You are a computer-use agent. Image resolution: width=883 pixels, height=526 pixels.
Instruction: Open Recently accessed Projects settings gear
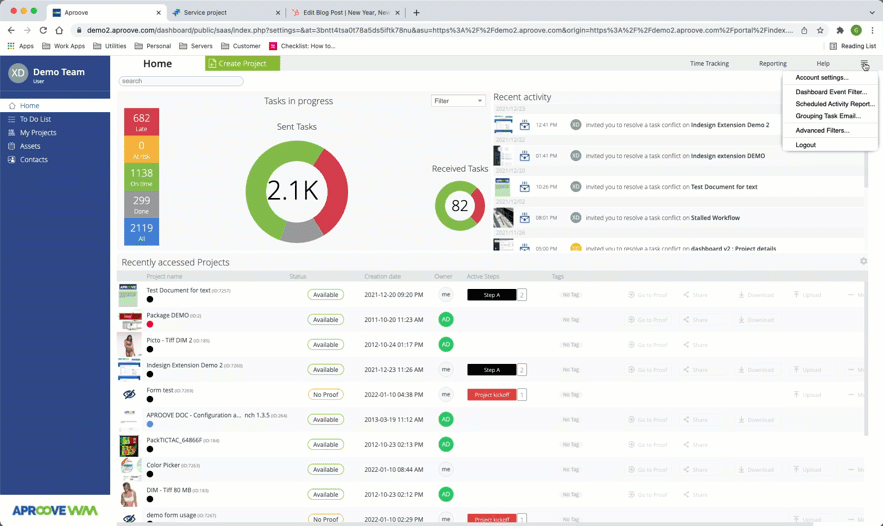[x=863, y=261]
